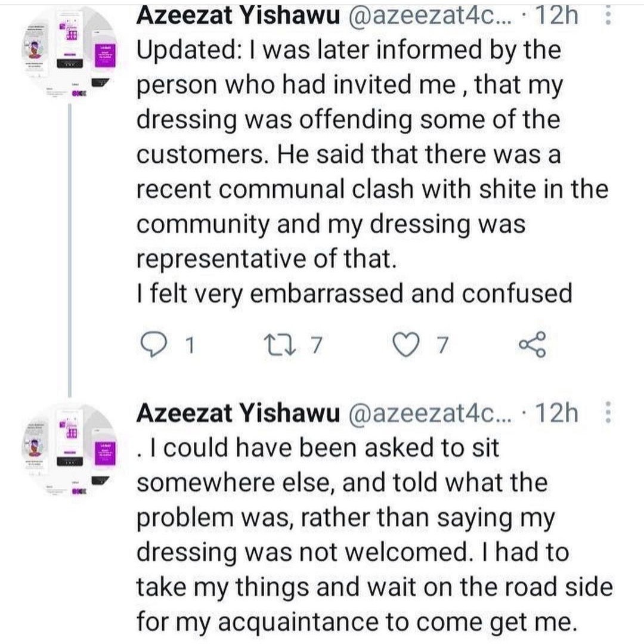This screenshot has width=644, height=644.
Task: Open Azeezat Yishawu name on second tweet
Action: tap(238, 413)
